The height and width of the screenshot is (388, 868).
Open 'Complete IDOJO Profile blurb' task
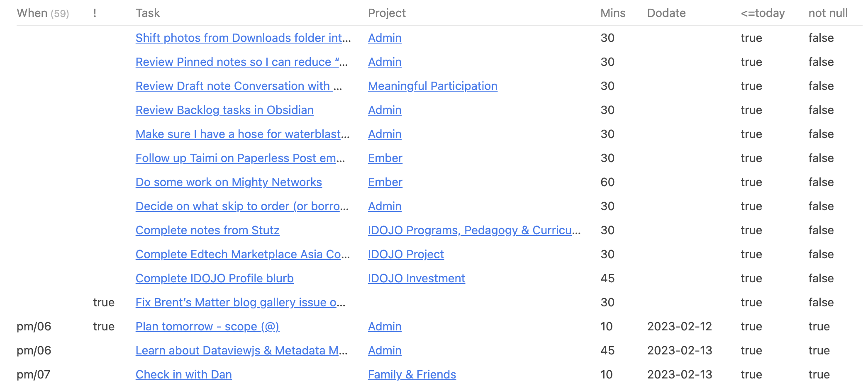click(215, 278)
